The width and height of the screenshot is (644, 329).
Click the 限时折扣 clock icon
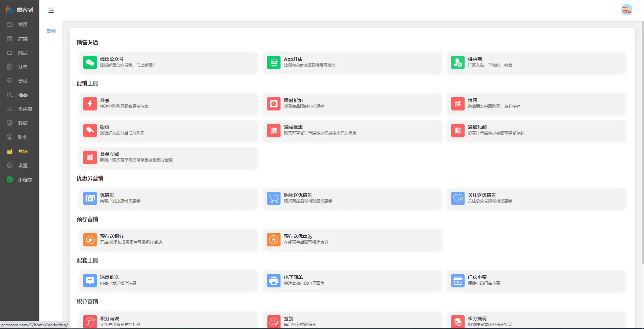[x=274, y=104]
